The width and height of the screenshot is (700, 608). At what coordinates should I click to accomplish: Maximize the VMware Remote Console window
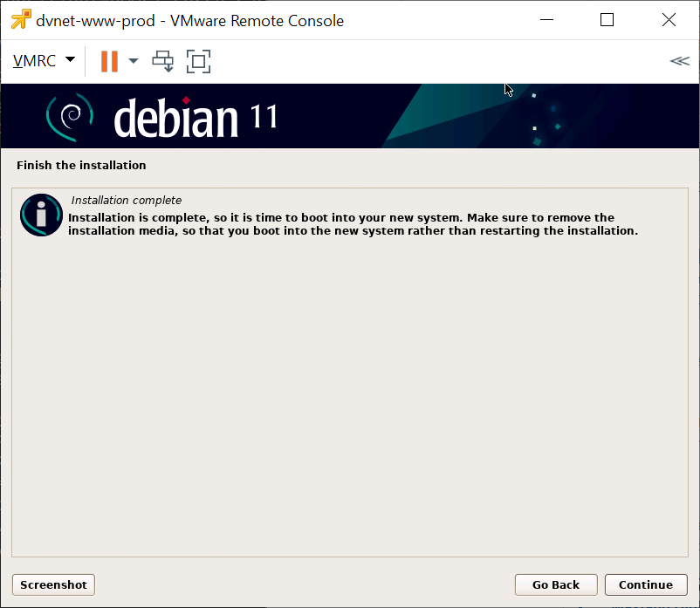click(x=607, y=20)
